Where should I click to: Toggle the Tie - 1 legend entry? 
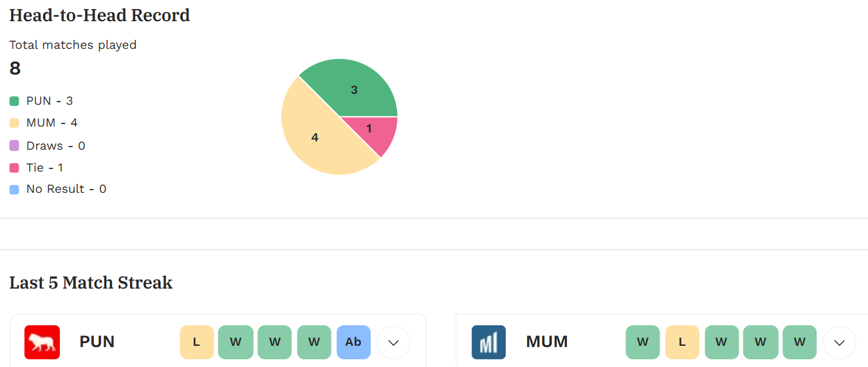[36, 168]
